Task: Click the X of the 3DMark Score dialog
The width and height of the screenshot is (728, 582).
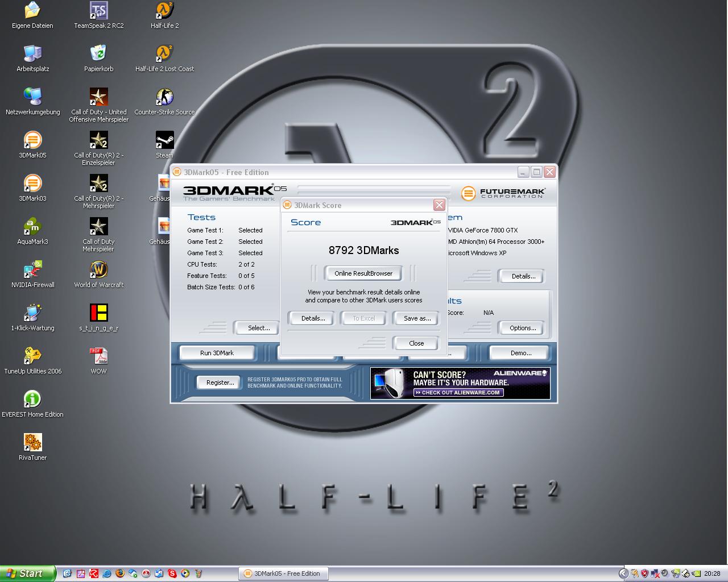Action: click(x=439, y=205)
